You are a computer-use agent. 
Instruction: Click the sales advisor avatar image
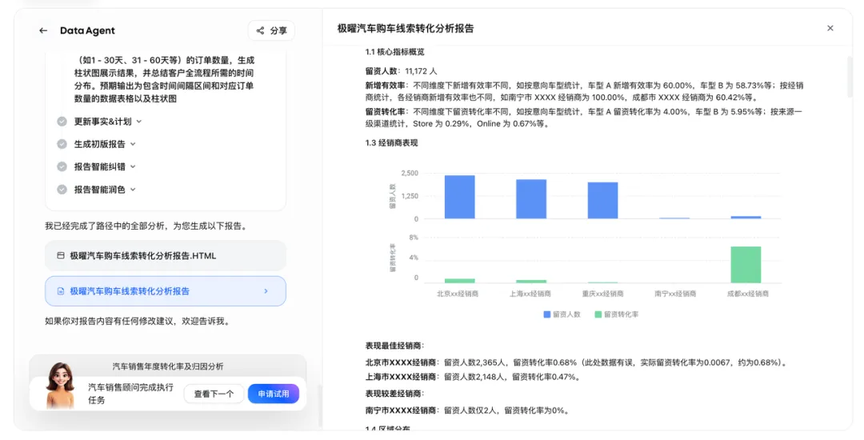[x=60, y=385]
